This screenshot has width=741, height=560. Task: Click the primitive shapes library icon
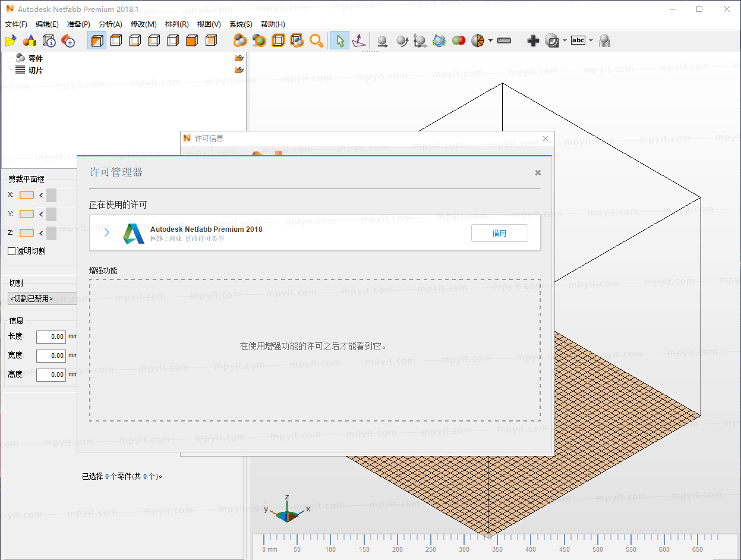[29, 40]
